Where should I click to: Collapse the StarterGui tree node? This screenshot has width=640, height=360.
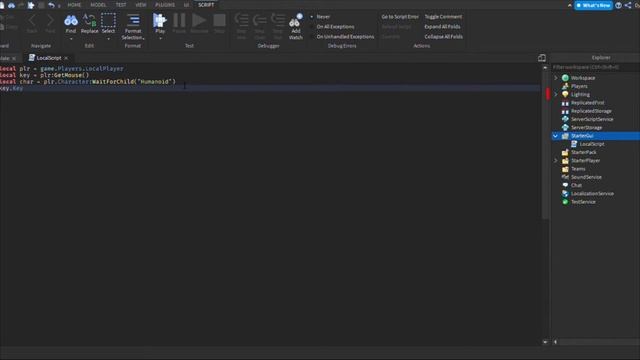556,136
